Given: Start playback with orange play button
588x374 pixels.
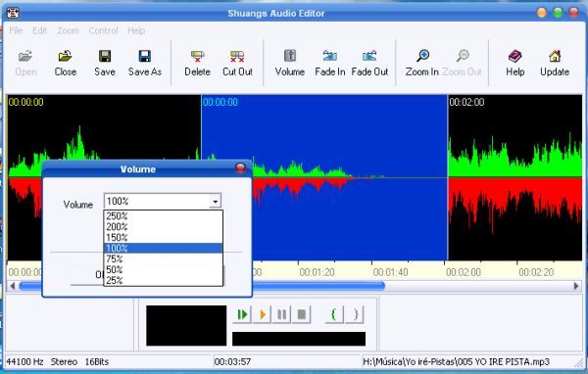Looking at the screenshot, I should 262,314.
